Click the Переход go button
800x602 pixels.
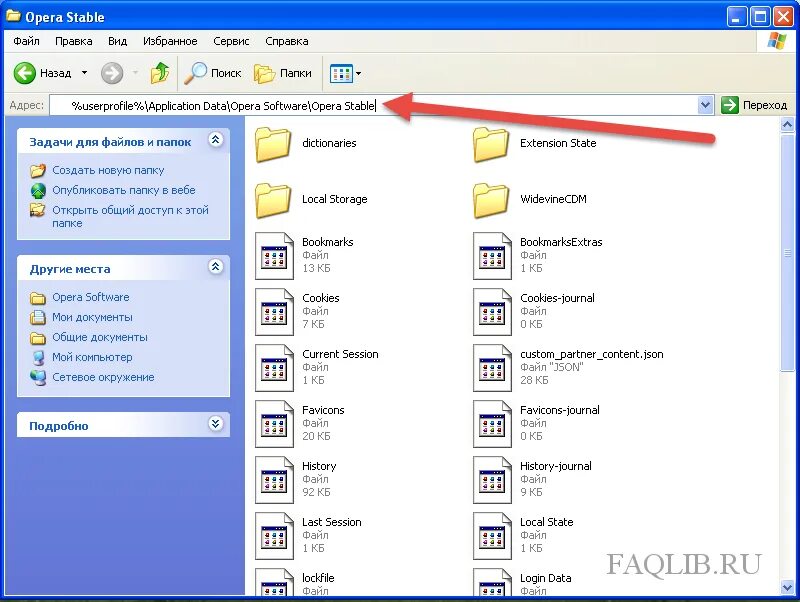754,105
